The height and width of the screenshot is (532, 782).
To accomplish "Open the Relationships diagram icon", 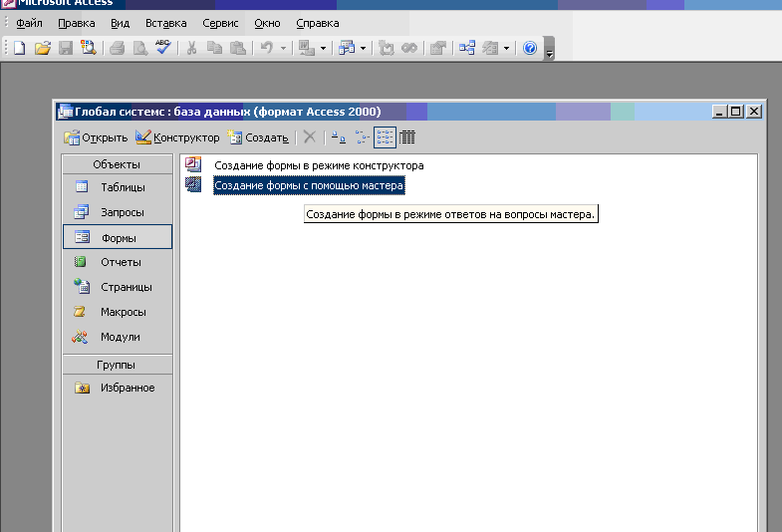I will coord(467,48).
